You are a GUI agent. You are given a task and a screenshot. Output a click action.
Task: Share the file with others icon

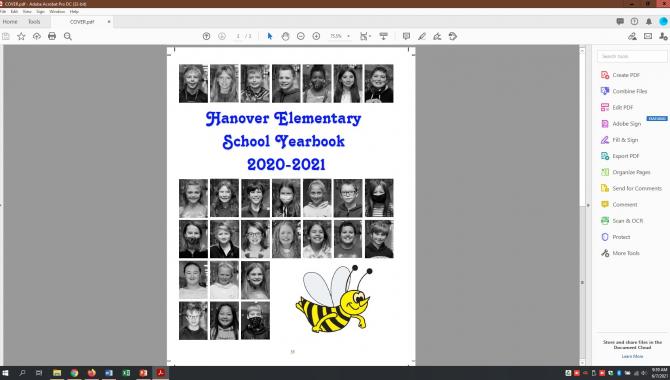pyautogui.click(x=663, y=36)
